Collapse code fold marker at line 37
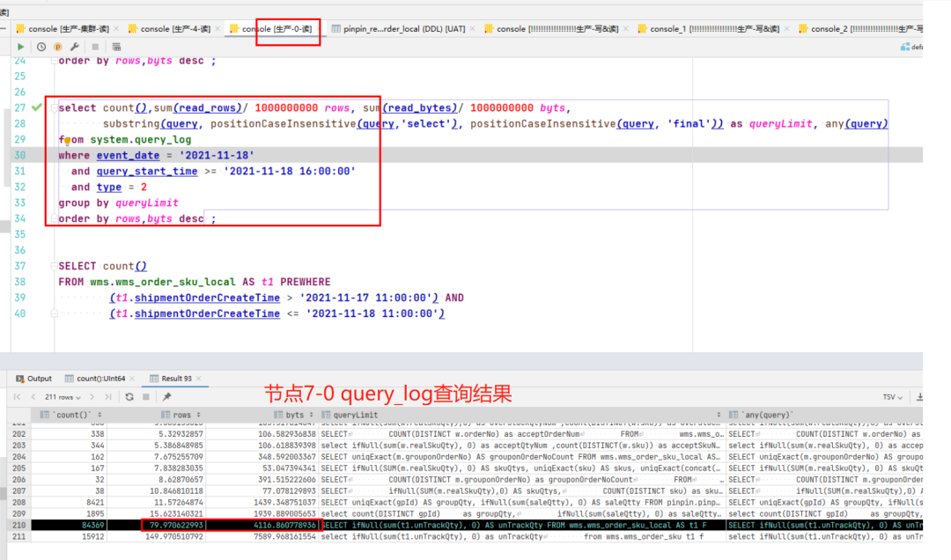Screen dimensions: 951x560 (x=54, y=266)
